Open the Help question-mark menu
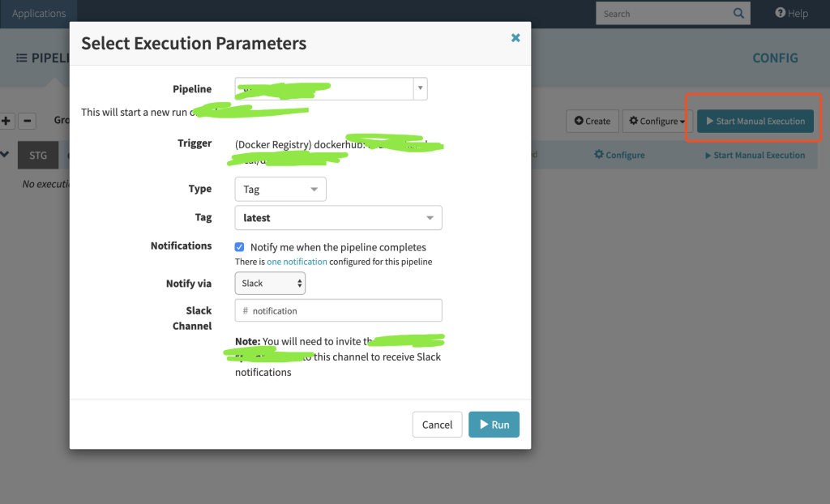 (x=791, y=13)
